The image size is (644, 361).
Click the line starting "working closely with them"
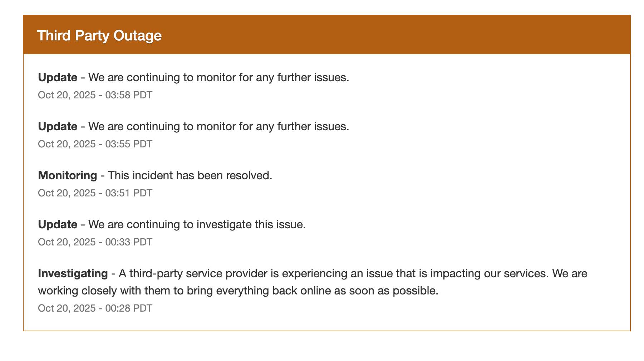coord(238,291)
